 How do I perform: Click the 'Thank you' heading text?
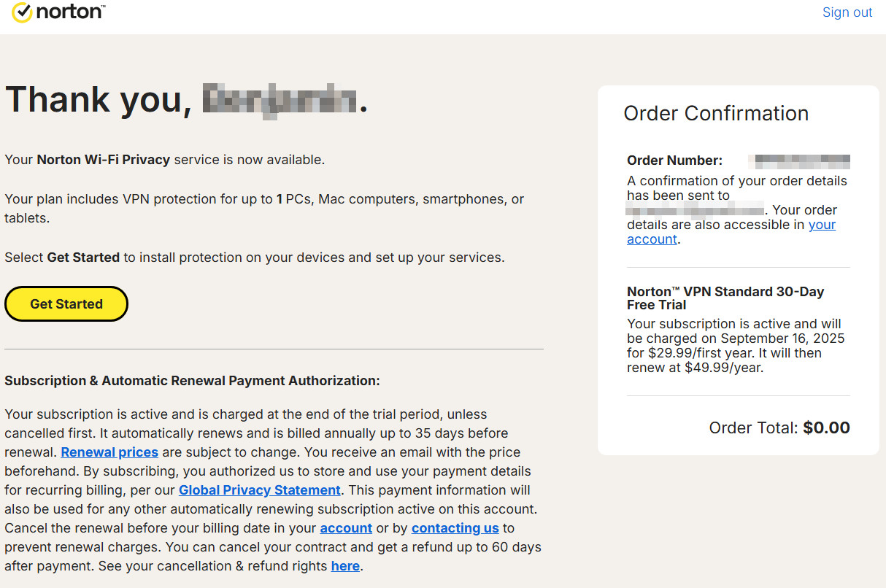pyautogui.click(x=99, y=100)
